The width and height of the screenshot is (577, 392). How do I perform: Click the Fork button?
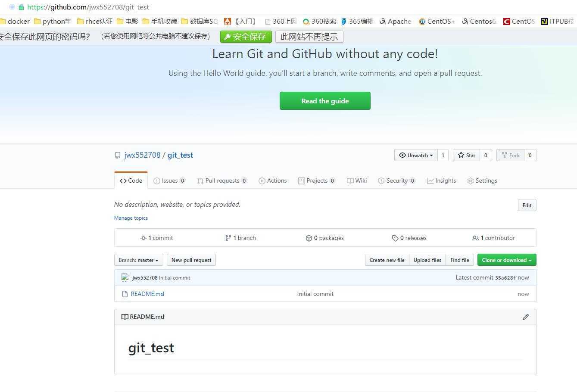pos(510,156)
